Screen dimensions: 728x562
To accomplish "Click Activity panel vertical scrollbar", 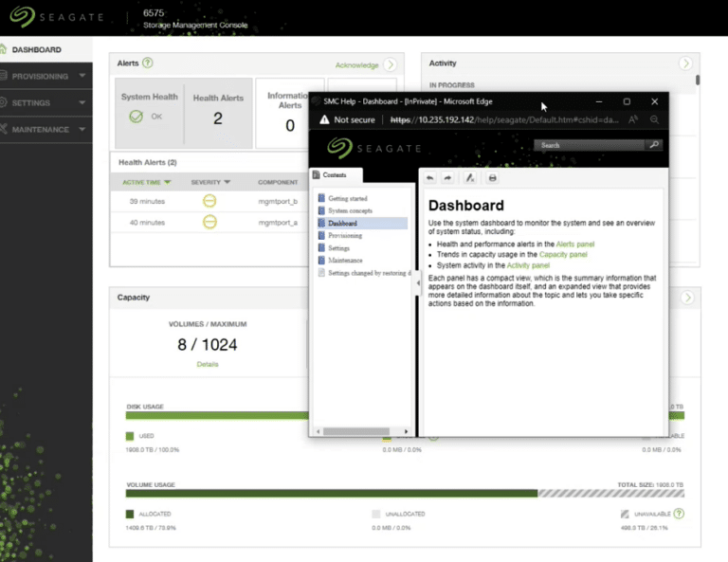I will pos(698,80).
